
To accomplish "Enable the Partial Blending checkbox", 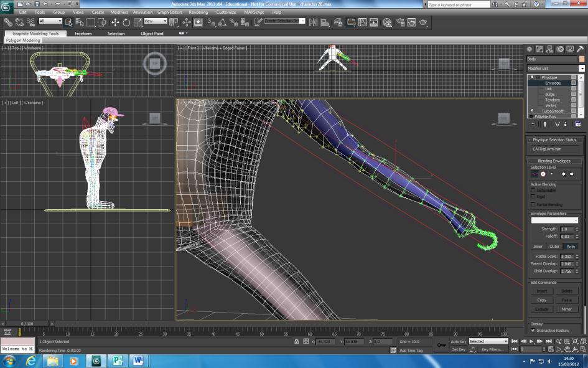I will point(533,204).
